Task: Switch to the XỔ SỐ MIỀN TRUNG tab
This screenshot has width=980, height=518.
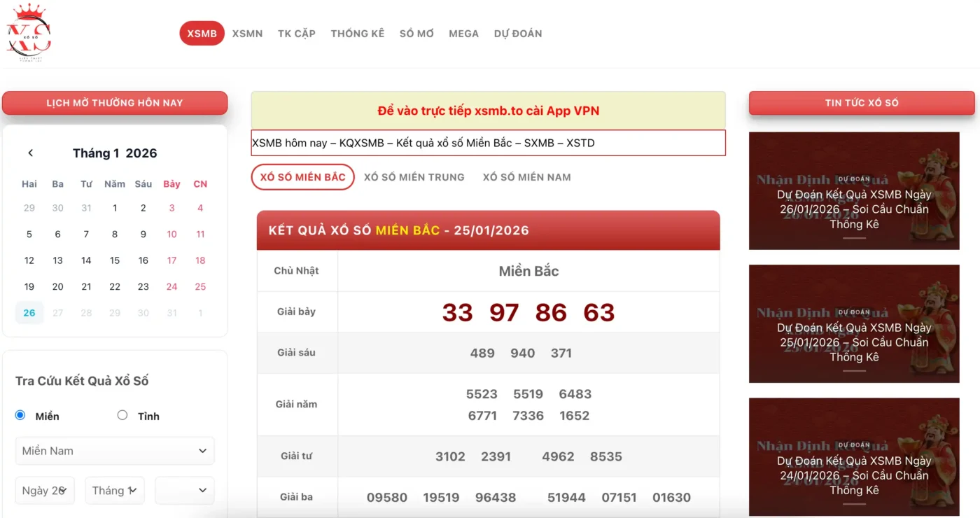Action: [x=414, y=177]
